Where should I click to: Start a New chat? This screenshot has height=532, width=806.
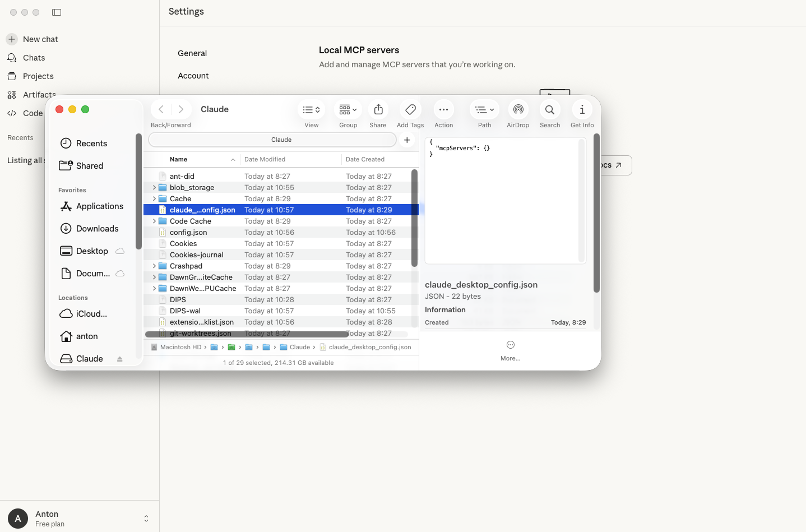pos(40,39)
